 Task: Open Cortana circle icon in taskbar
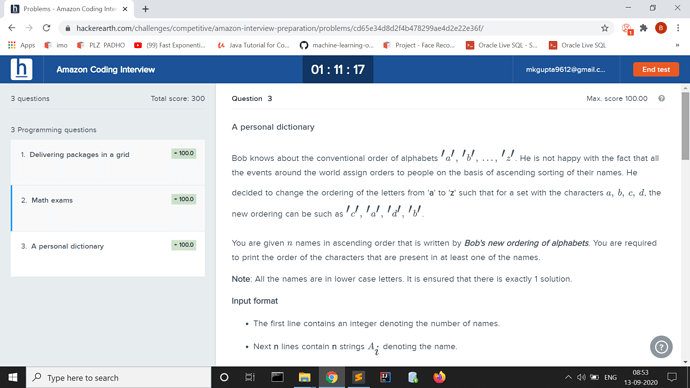224,377
